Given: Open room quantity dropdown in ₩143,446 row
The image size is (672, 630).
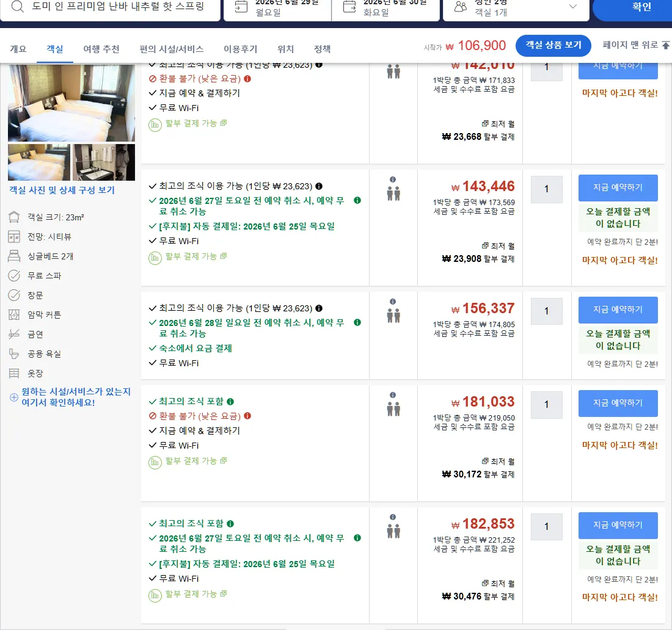Looking at the screenshot, I should coord(546,189).
